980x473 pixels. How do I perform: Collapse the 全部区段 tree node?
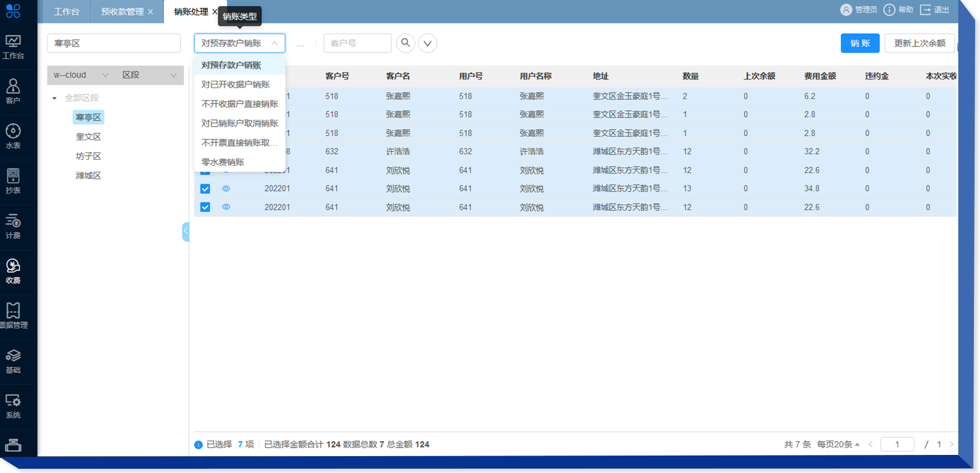click(x=54, y=98)
